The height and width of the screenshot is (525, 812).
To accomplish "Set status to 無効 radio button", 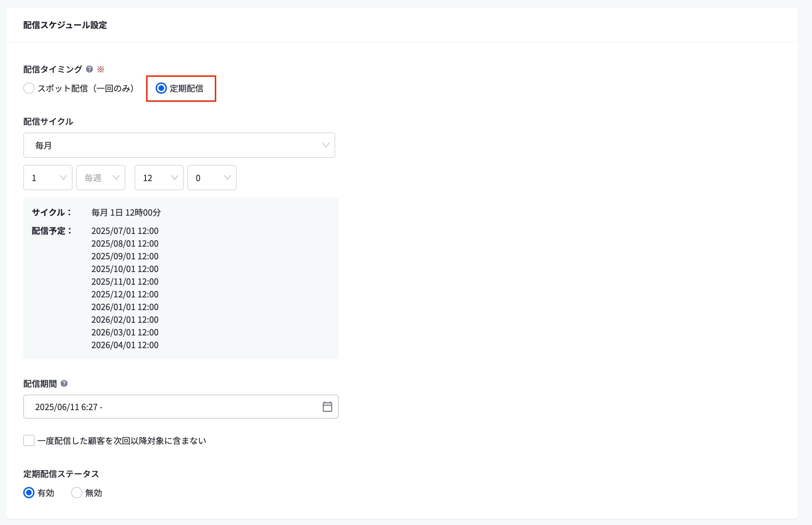I will 77,493.
